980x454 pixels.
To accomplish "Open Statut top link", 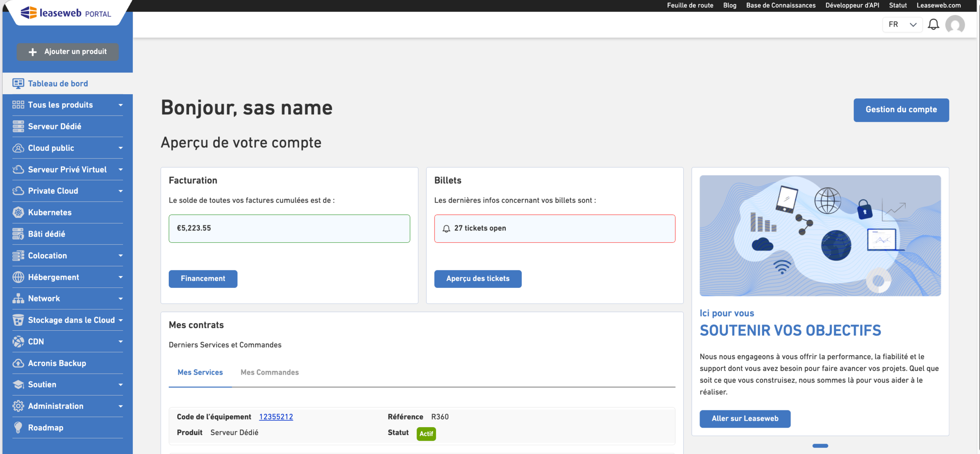I will [x=898, y=5].
